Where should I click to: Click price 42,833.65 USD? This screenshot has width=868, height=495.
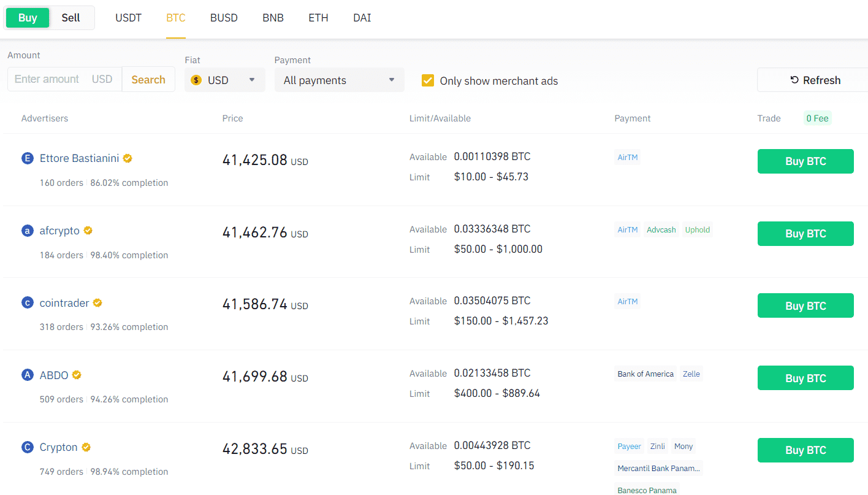(265, 450)
